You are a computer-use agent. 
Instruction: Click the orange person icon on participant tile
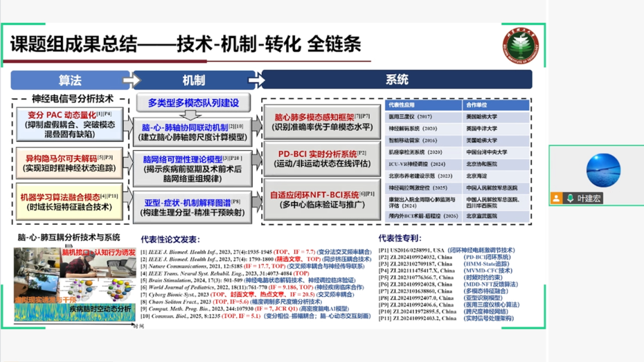pos(556,199)
